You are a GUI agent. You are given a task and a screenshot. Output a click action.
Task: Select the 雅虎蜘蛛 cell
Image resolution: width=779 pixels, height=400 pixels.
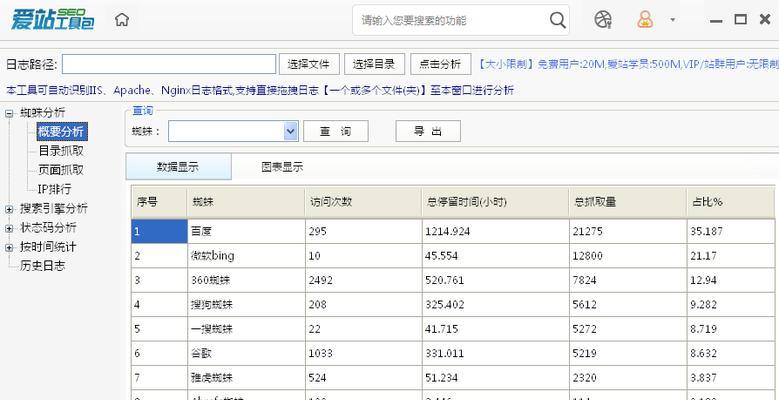point(246,378)
